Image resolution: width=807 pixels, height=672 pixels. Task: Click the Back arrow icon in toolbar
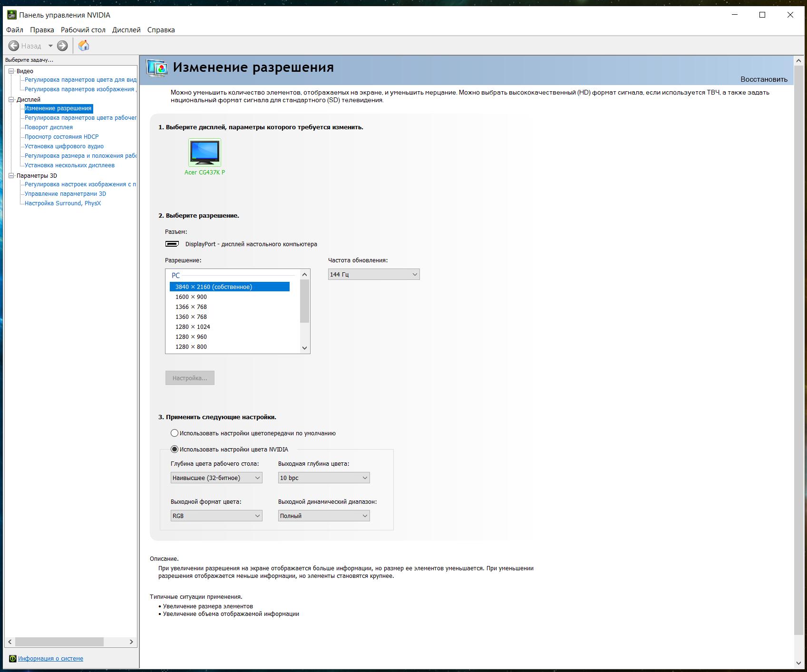pyautogui.click(x=14, y=46)
